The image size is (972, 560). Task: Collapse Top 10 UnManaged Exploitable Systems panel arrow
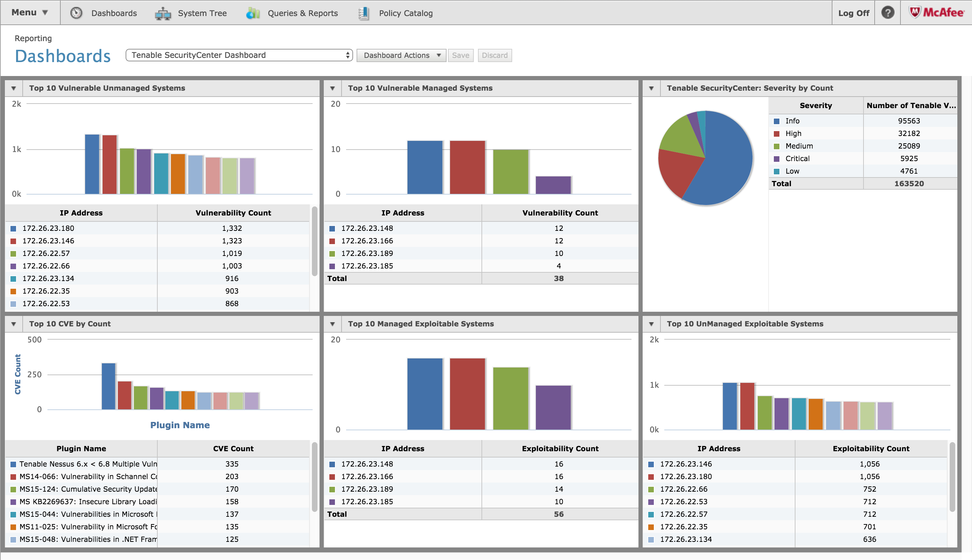click(651, 324)
